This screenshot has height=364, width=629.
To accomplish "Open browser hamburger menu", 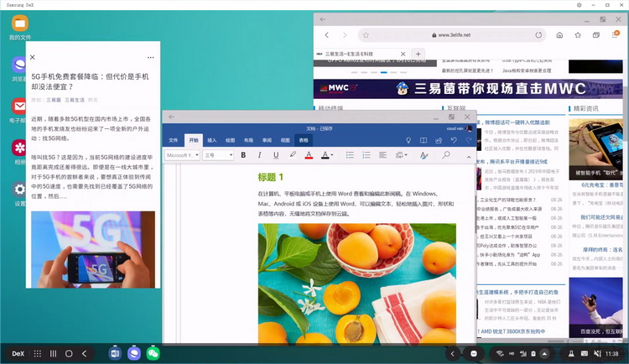I will pyautogui.click(x=615, y=35).
